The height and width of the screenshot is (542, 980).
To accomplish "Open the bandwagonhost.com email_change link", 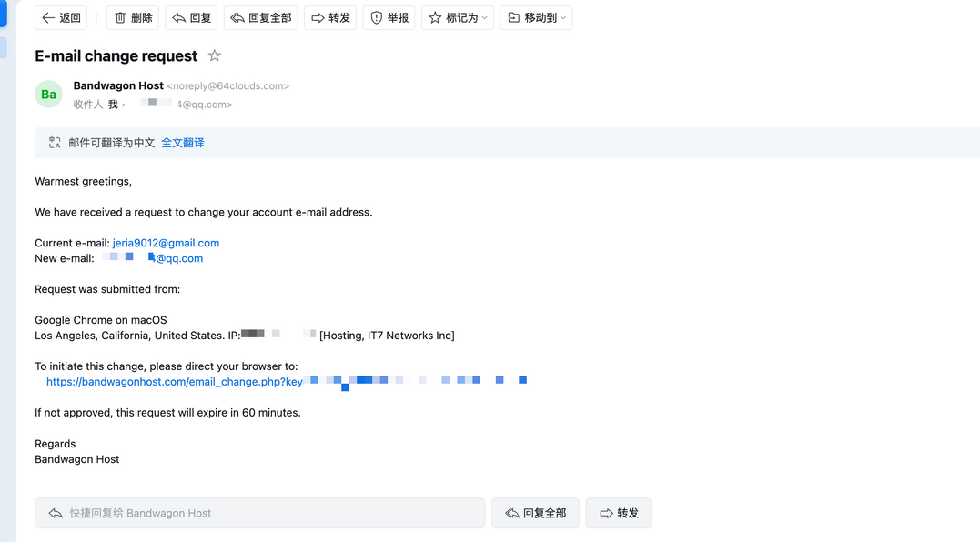I will [x=175, y=382].
